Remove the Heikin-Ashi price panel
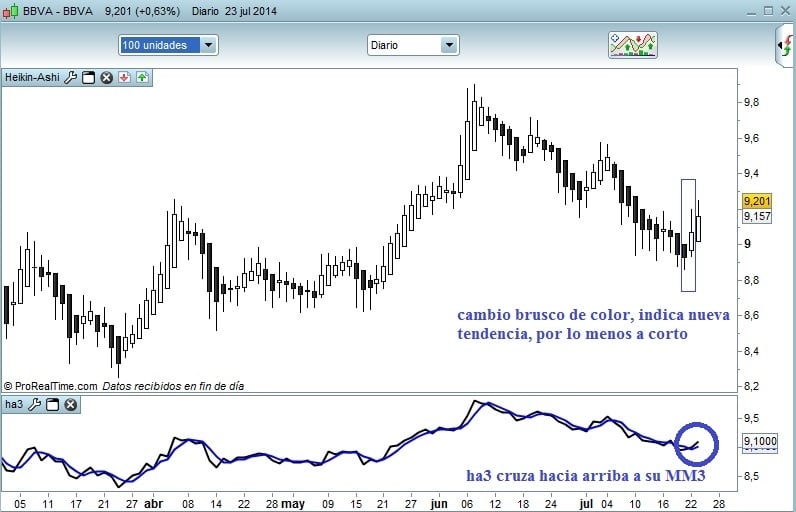This screenshot has height=512, width=796. click(x=106, y=78)
